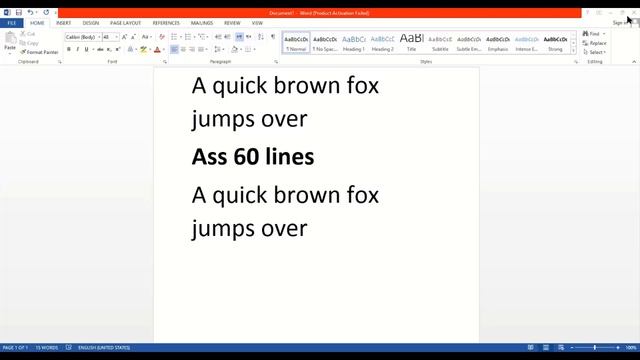
Task: Toggle bold formatting
Action: 69,49
